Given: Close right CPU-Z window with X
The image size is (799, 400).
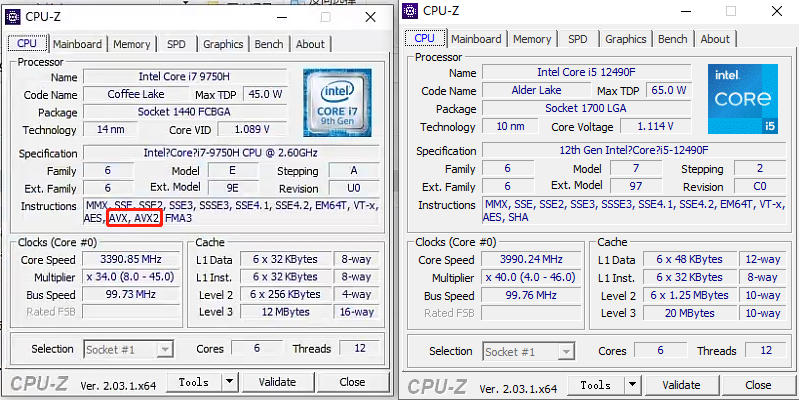Looking at the screenshot, I should pyautogui.click(x=777, y=12).
